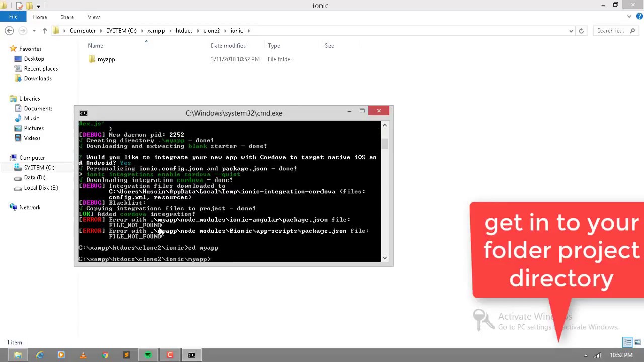Screen dimensions: 644x362
Task: Open the Pictures library
Action: click(x=34, y=128)
